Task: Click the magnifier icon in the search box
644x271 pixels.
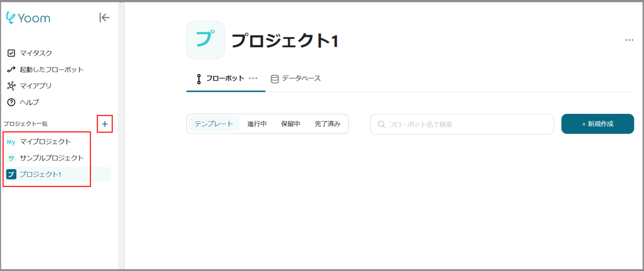Action: (381, 124)
